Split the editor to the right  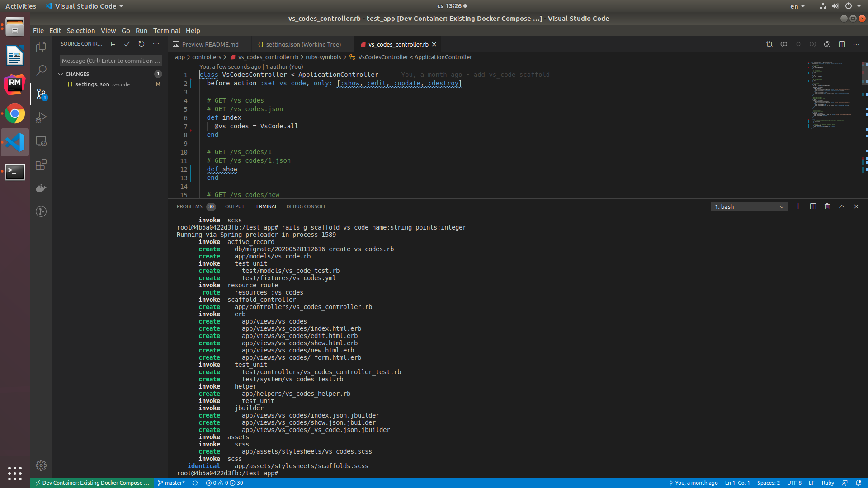tap(842, 44)
